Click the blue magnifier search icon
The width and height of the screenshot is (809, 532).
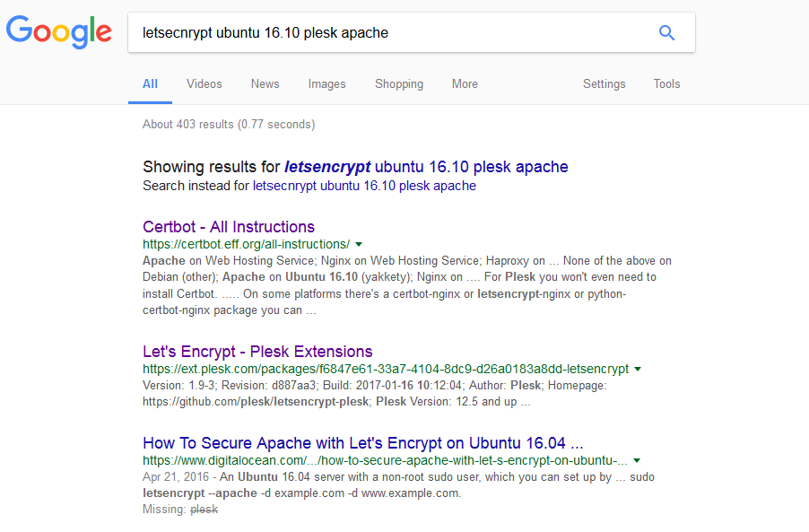666,32
